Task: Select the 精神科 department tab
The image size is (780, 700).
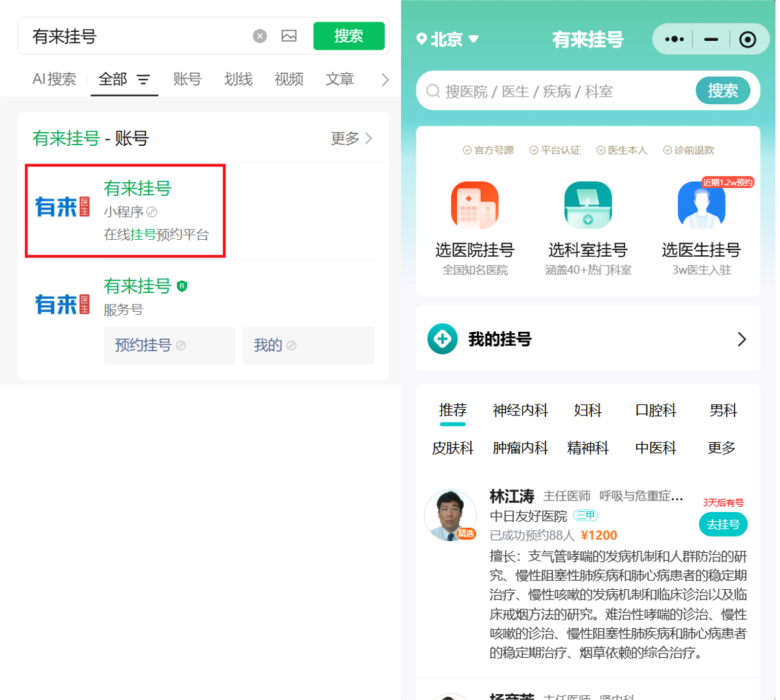Action: tap(588, 448)
